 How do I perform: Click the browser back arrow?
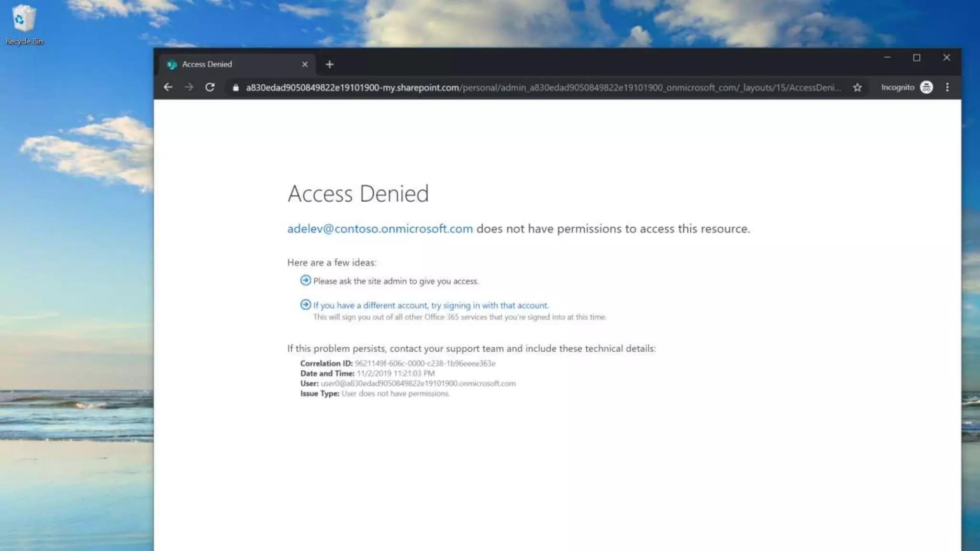pyautogui.click(x=168, y=87)
